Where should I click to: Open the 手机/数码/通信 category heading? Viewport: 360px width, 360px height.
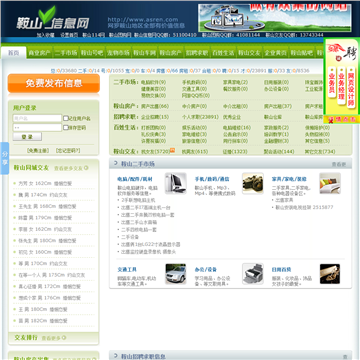[x=212, y=179]
